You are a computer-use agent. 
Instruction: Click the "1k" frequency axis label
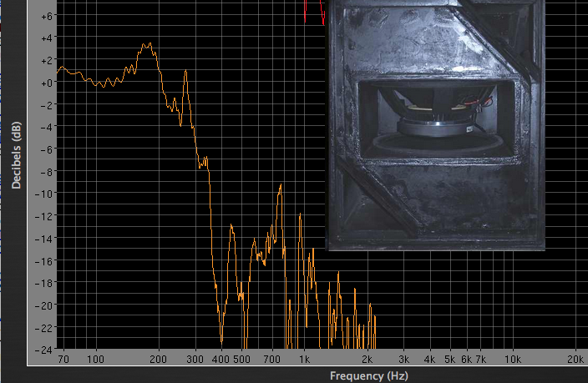pyautogui.click(x=305, y=360)
